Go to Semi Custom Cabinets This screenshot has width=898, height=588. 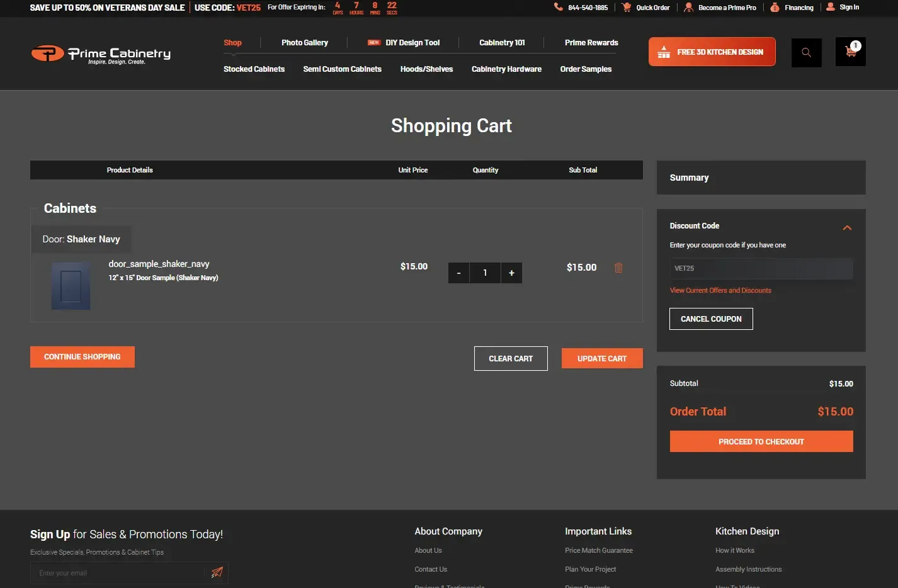click(x=342, y=69)
